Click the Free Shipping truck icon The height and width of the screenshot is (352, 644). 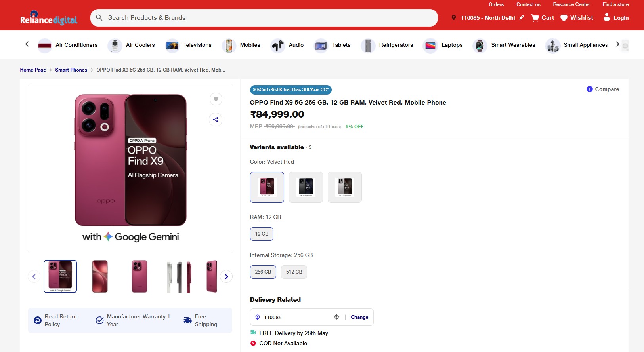click(187, 320)
